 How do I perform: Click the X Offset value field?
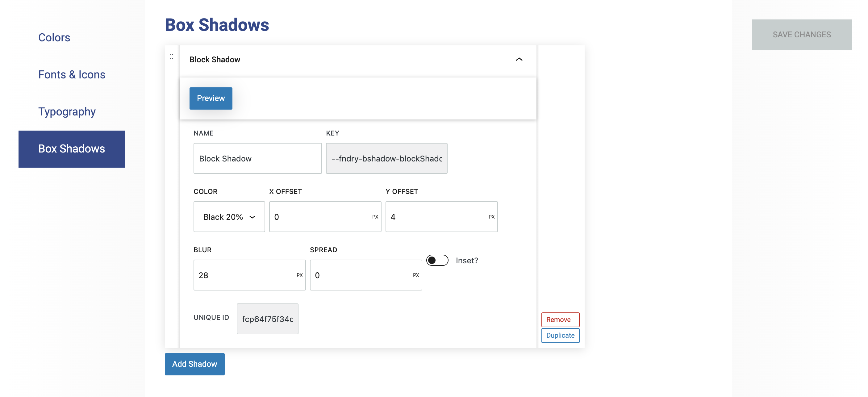pos(320,217)
